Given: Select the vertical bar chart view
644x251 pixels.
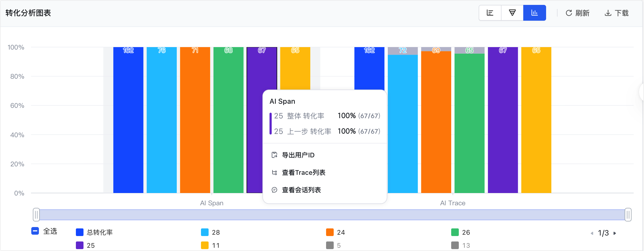Looking at the screenshot, I should (x=535, y=13).
